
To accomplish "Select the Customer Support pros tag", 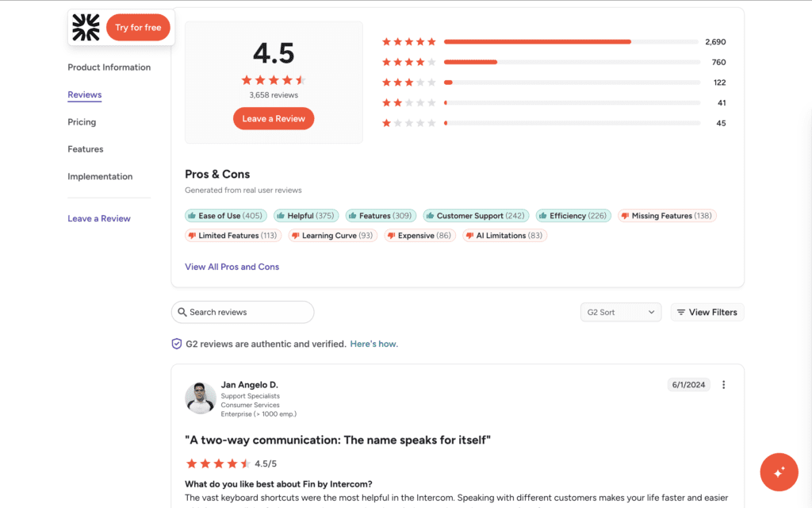I will point(476,215).
